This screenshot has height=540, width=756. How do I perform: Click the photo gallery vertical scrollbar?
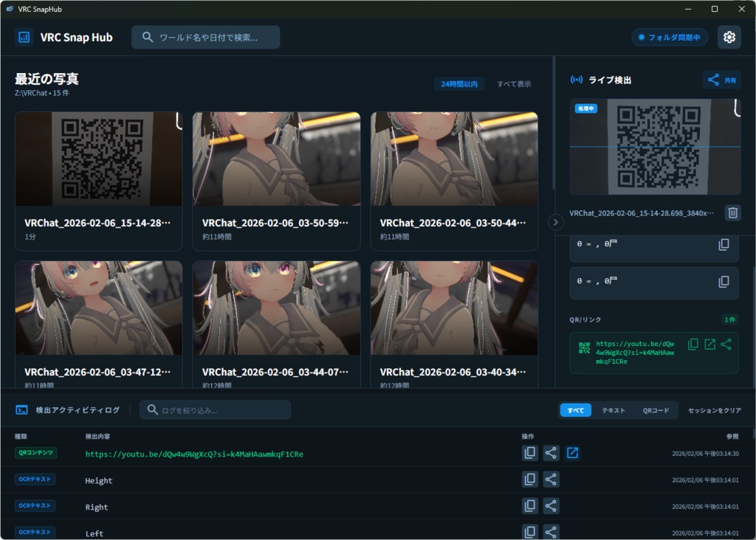click(554, 123)
